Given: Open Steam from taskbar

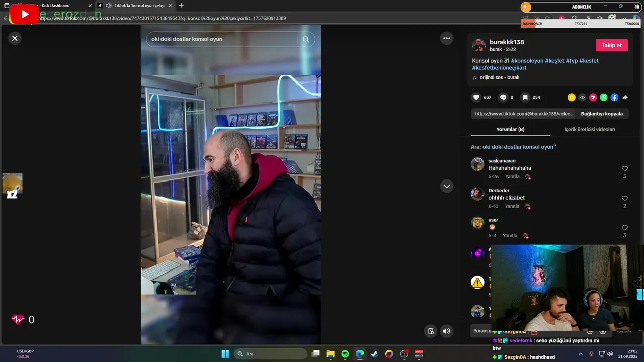Looking at the screenshot, I should (x=374, y=354).
